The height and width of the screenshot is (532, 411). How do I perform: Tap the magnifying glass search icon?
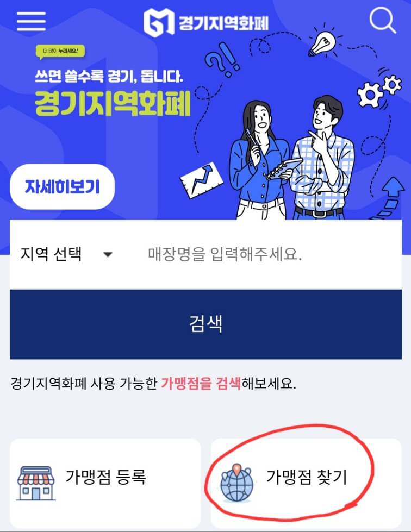pos(383,21)
